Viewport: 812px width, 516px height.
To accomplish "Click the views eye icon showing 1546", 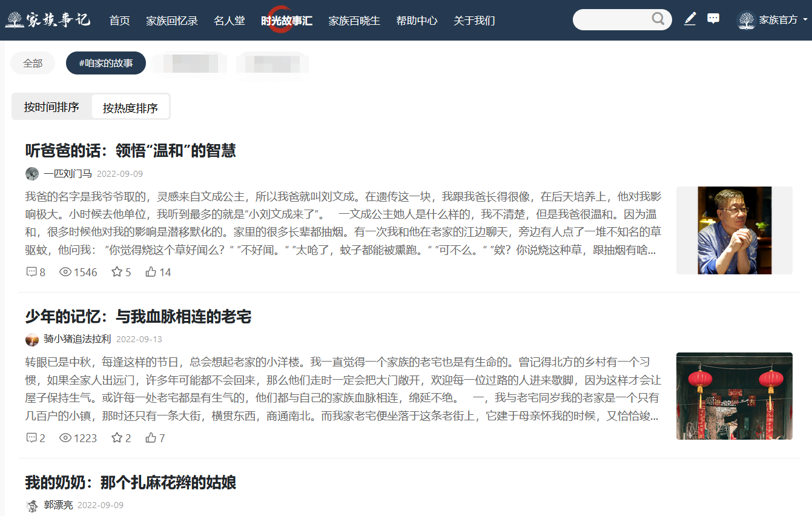I will [65, 272].
